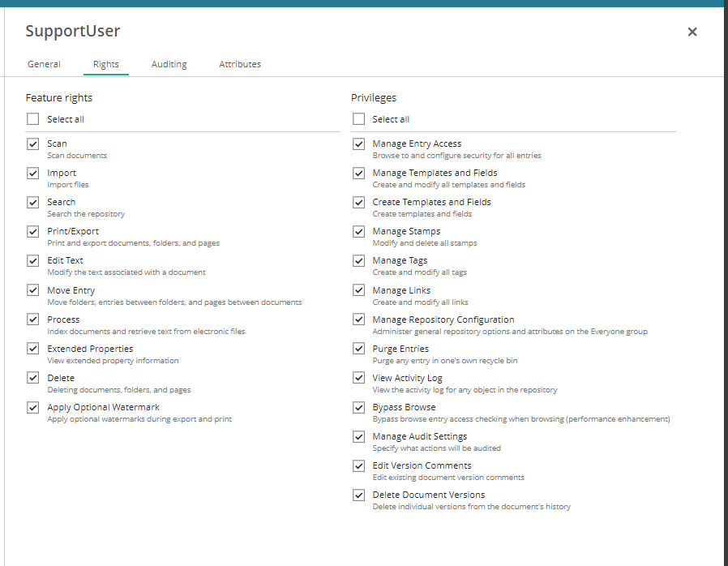Click 'Modify and delete all stamps' text

coord(424,243)
